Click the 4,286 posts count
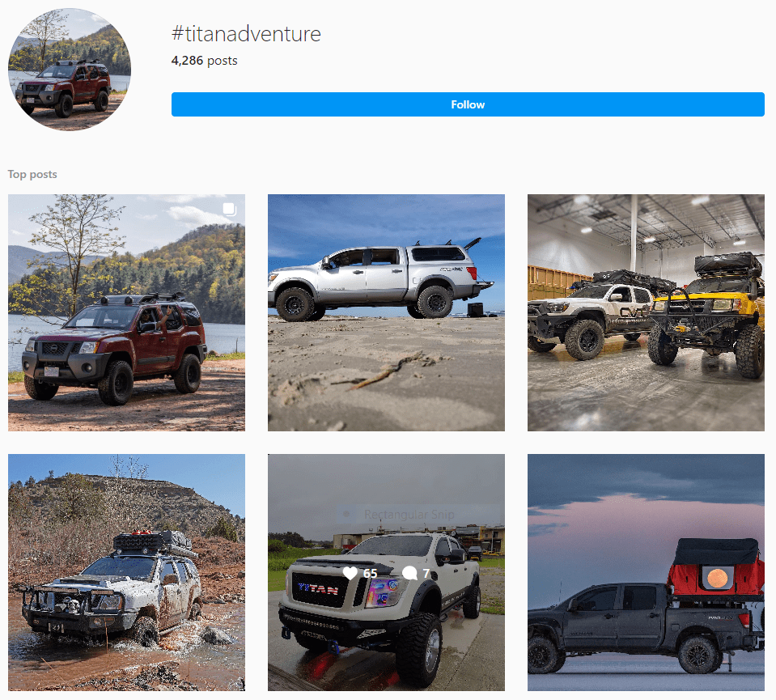 pos(205,61)
